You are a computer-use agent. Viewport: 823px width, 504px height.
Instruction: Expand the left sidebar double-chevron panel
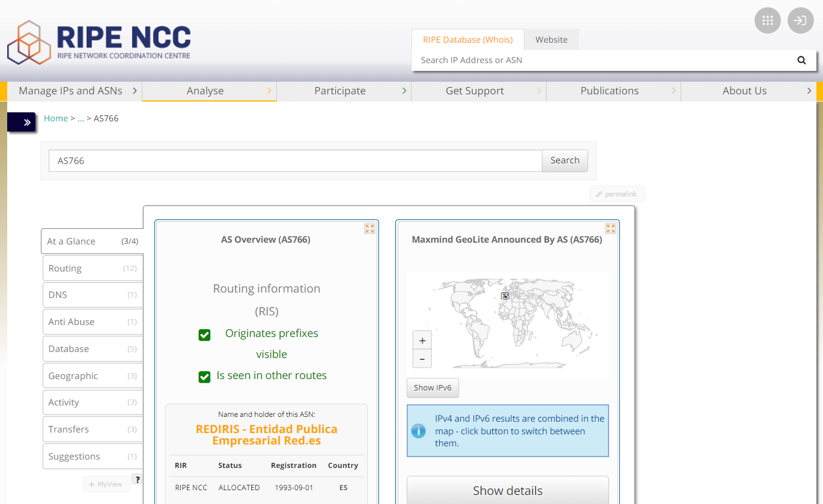click(x=26, y=122)
